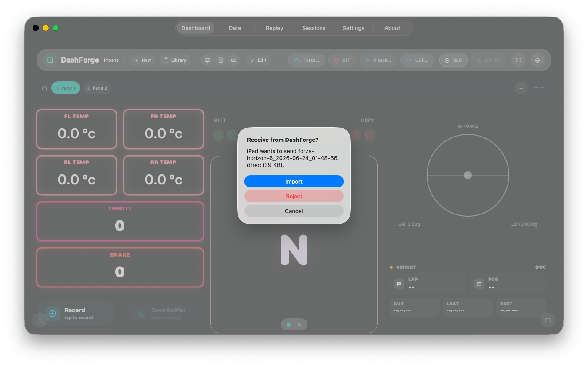Open the Replay tab

tap(274, 28)
